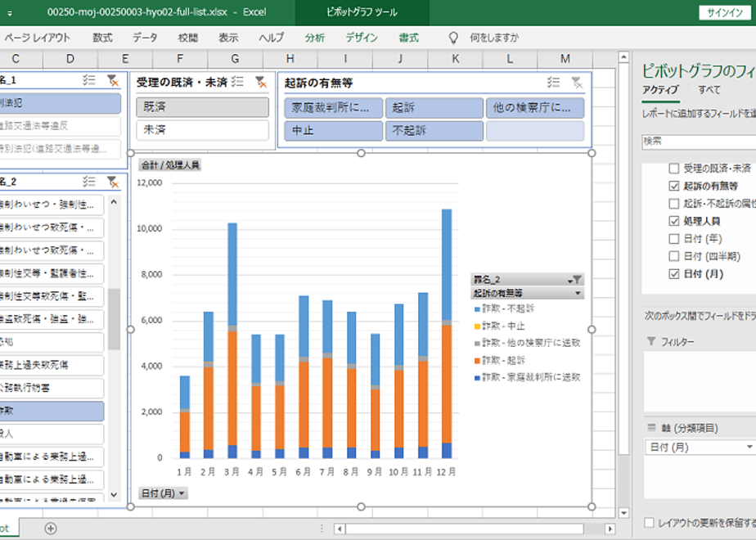Open 書式 pivot chart tools tab
Screen dimensions: 756x540
408,38
